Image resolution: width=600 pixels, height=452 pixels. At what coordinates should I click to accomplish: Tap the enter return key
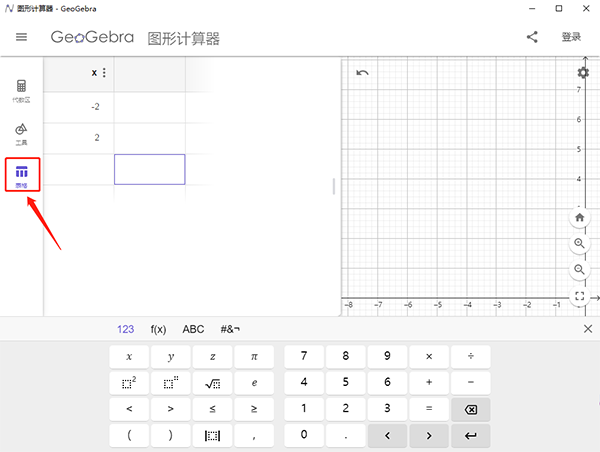471,435
